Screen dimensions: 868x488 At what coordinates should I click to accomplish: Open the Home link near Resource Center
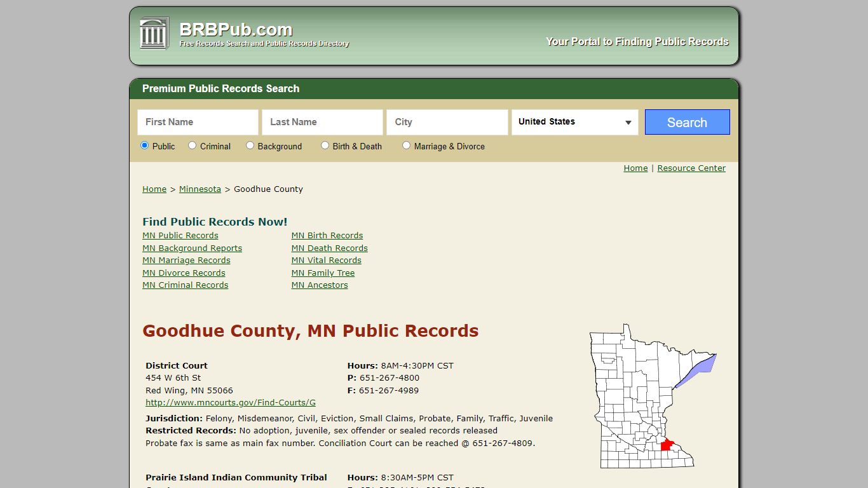pyautogui.click(x=635, y=168)
